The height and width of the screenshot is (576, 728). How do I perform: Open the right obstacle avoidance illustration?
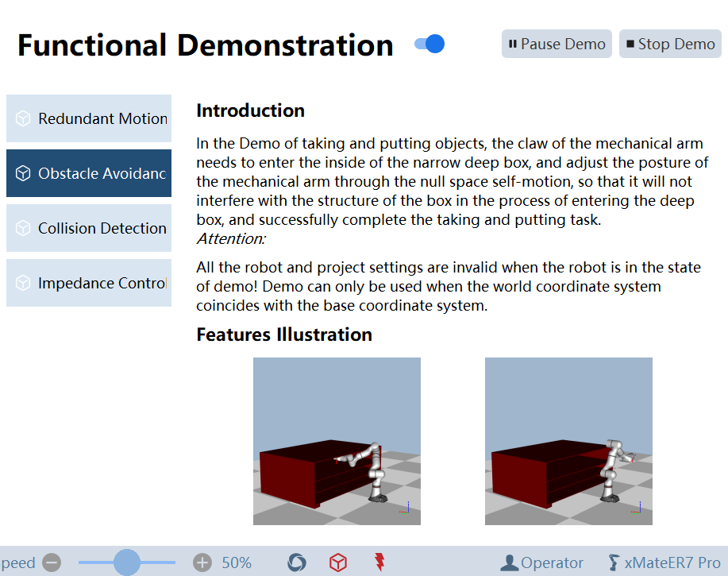568,441
